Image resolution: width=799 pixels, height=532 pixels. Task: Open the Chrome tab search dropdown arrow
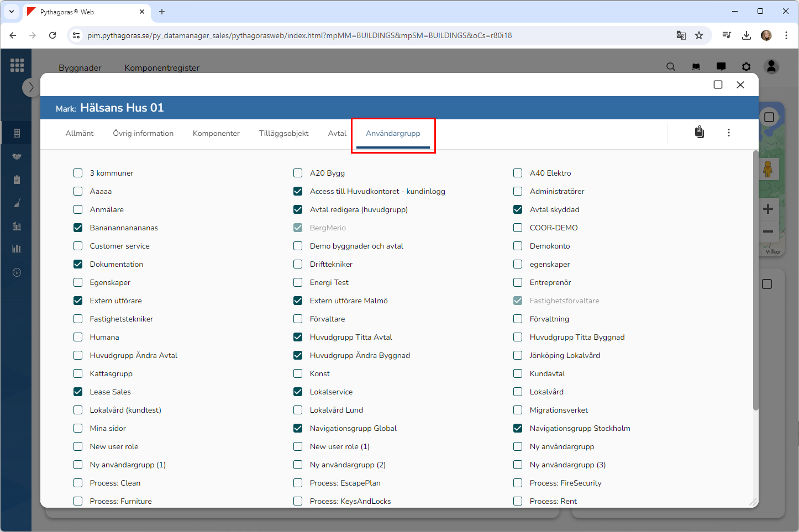[12, 12]
